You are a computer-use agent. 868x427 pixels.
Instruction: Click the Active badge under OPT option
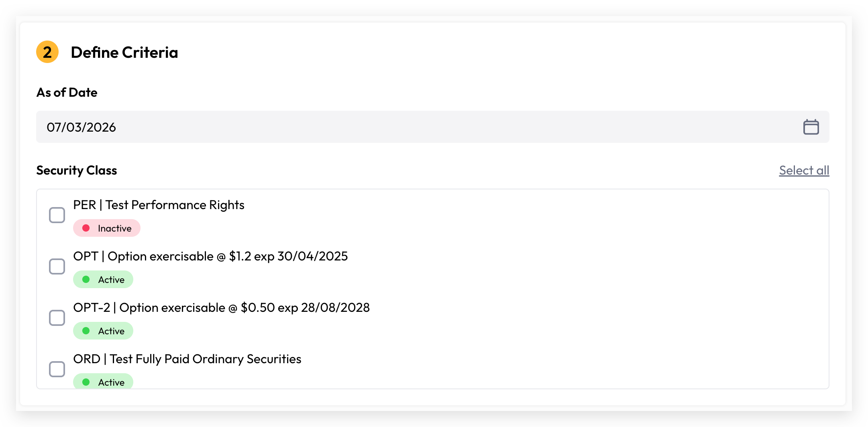[x=103, y=279]
